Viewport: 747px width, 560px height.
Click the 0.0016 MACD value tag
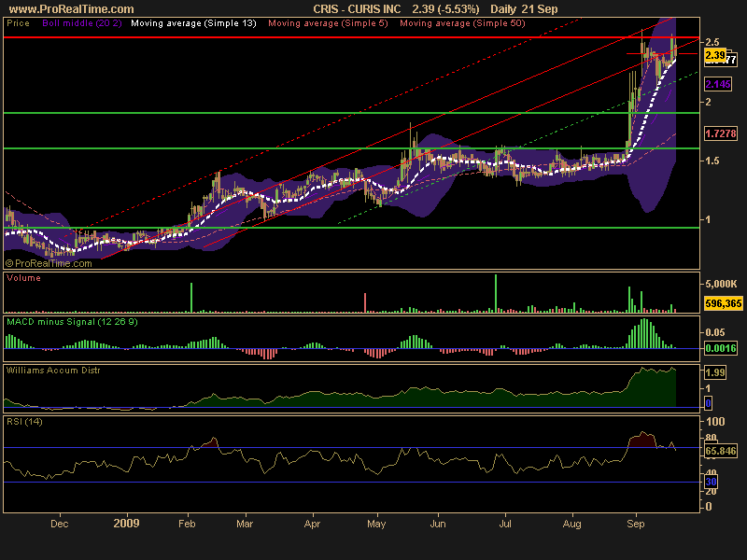coord(721,348)
